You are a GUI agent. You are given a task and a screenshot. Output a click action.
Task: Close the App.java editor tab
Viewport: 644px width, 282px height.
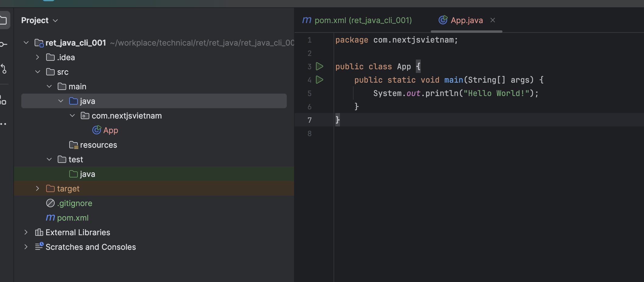click(493, 20)
